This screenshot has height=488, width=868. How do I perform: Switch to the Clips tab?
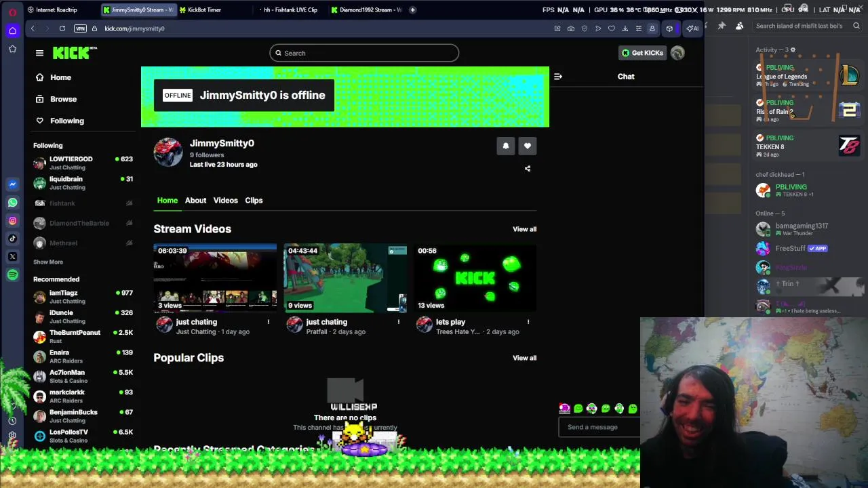[x=254, y=201]
